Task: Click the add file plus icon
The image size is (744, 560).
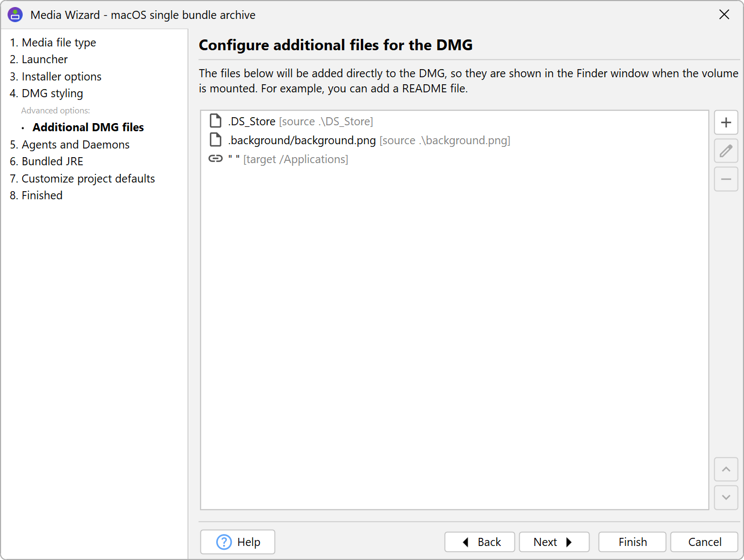Action: pos(726,123)
